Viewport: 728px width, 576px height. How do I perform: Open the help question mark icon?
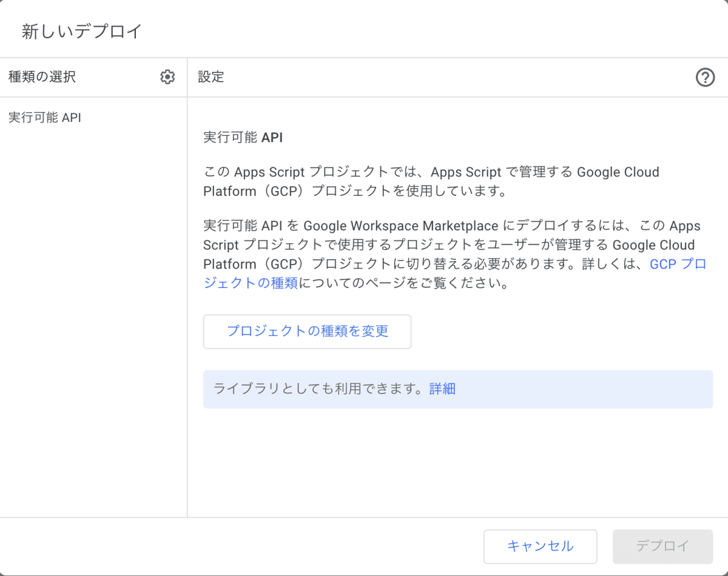pos(705,77)
